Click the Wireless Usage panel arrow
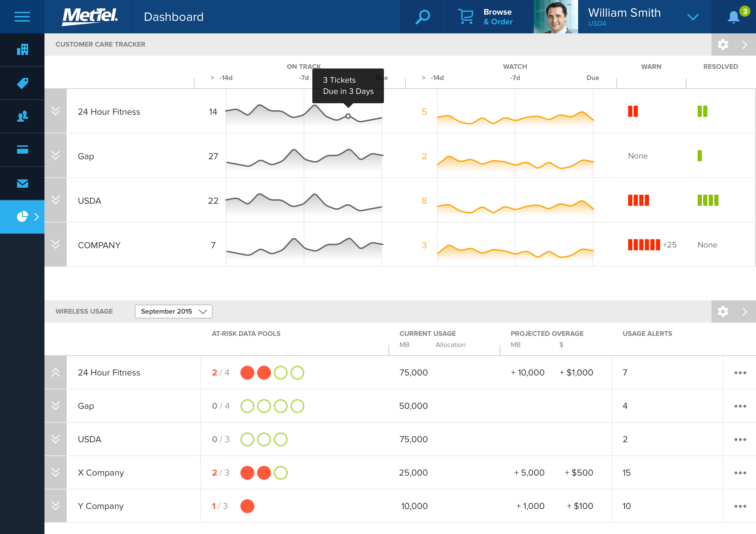 (x=745, y=311)
